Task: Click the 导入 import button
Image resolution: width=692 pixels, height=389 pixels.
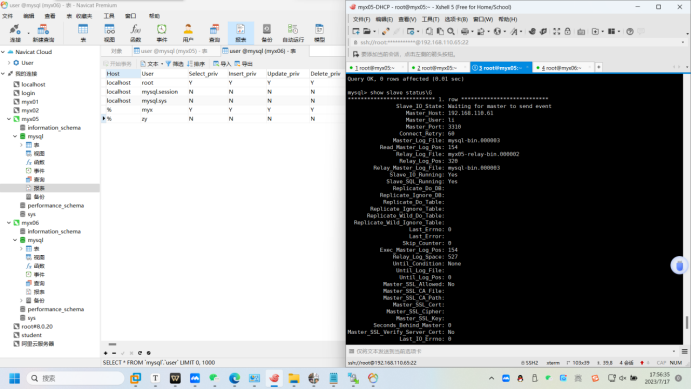Action: click(x=222, y=64)
